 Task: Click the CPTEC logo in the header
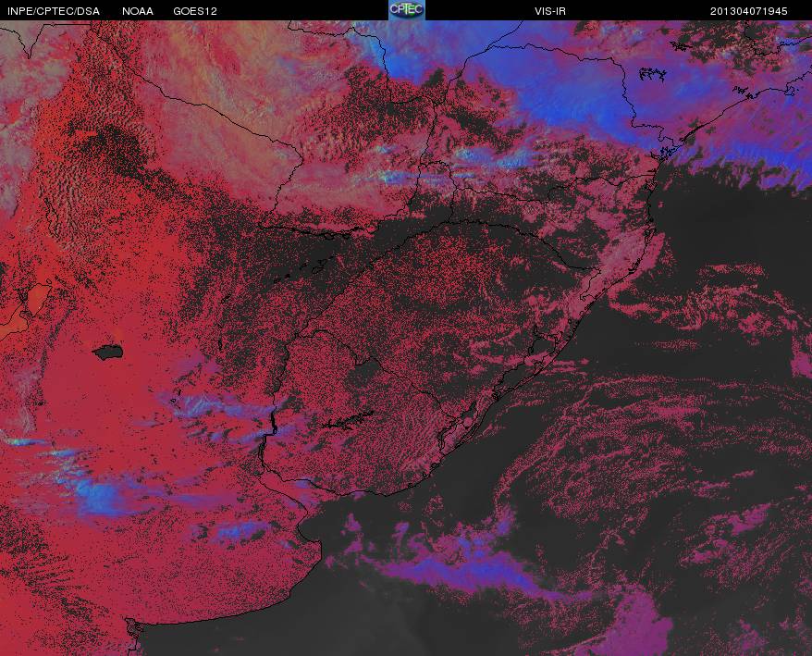tap(407, 10)
